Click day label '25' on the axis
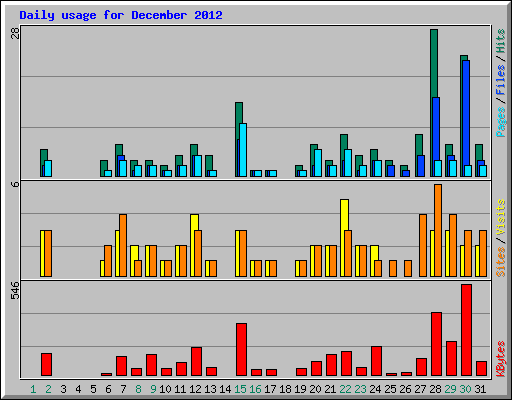This screenshot has height=400, width=512. (390, 389)
